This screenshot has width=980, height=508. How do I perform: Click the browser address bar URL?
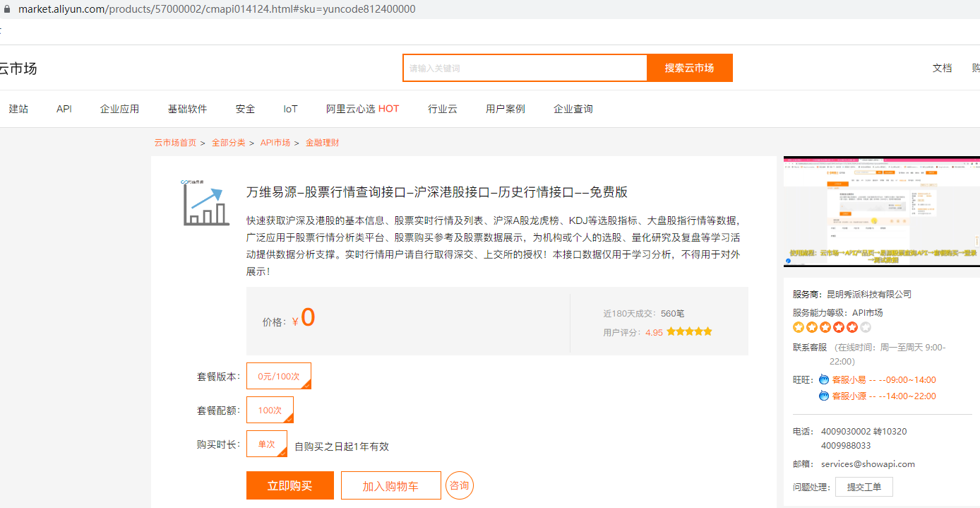[217, 9]
